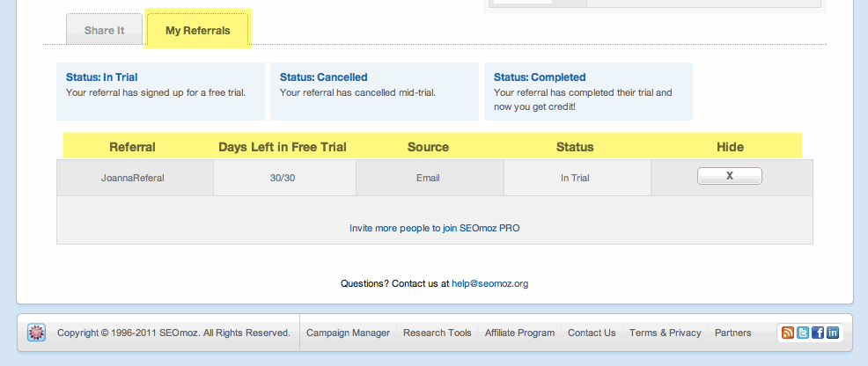Select the My Referrals tab
868x366 pixels.
[198, 31]
